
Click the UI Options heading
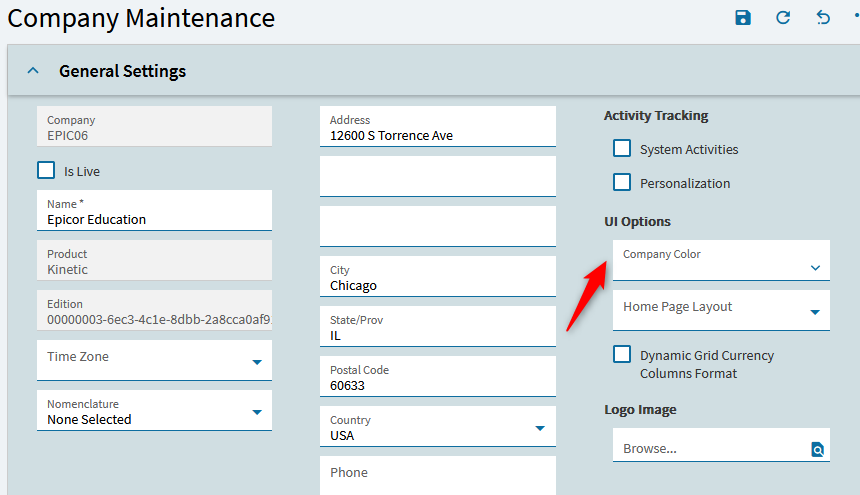637,221
